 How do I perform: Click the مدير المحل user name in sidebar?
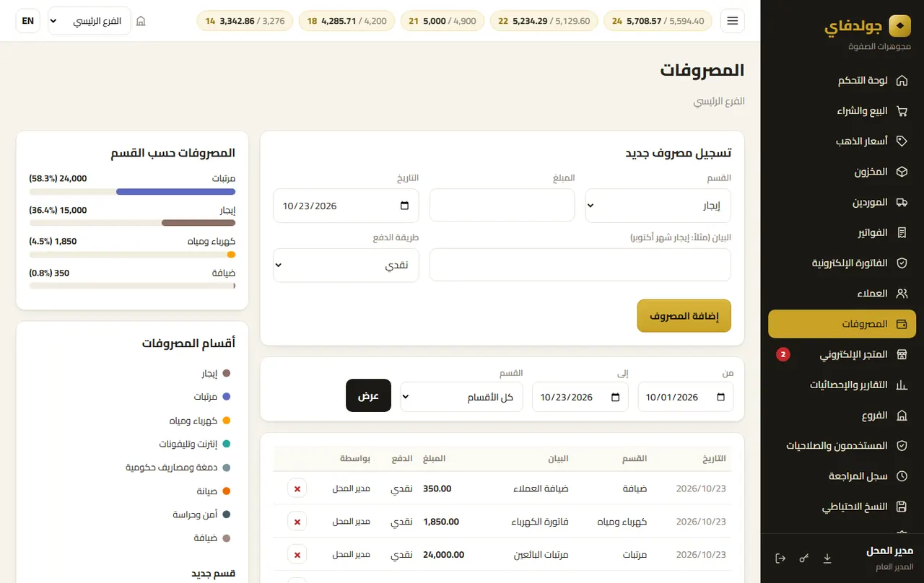coord(889,551)
